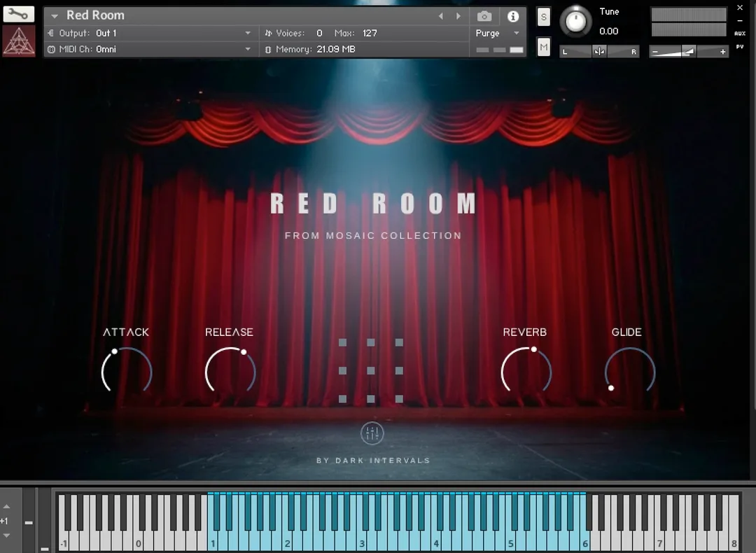Click the Red Room instrument logo thumbnail

tap(19, 41)
